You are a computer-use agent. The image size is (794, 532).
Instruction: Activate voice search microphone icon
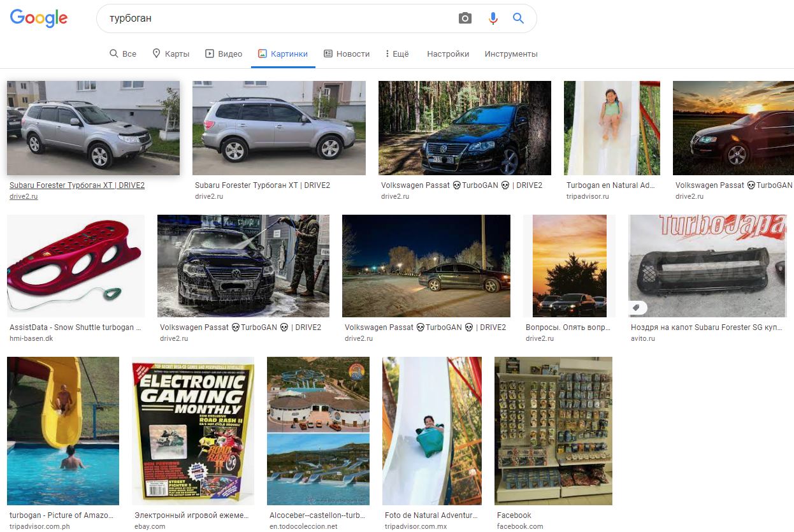[493, 18]
